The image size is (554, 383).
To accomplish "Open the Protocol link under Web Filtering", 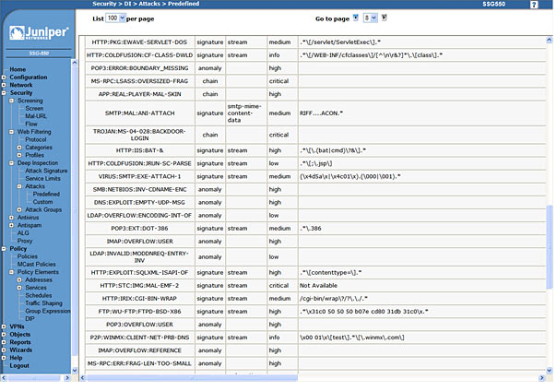I will (36, 140).
